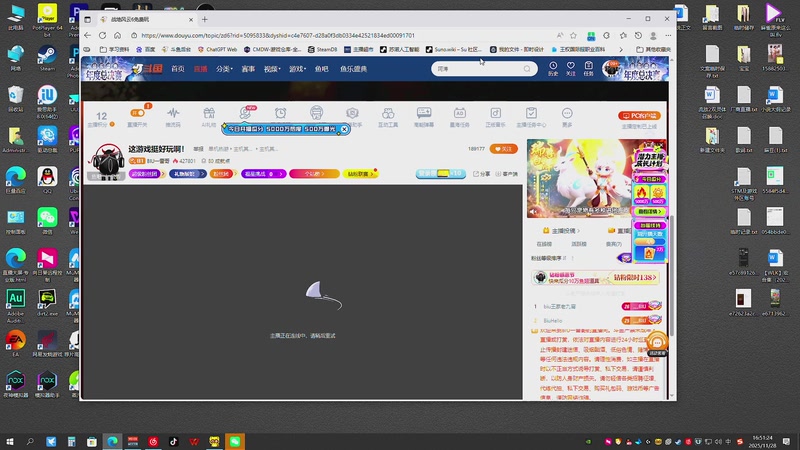Viewport: 800px width, 450px height.
Task: Click the browser Home button
Action: (117, 35)
